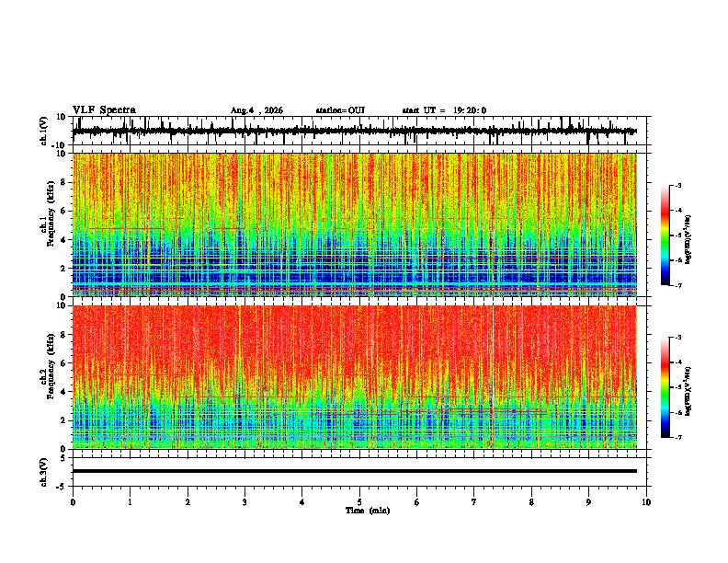The image size is (728, 563).
Task: Select the date label "Aug.4 , 2026"
Action: click(x=256, y=110)
